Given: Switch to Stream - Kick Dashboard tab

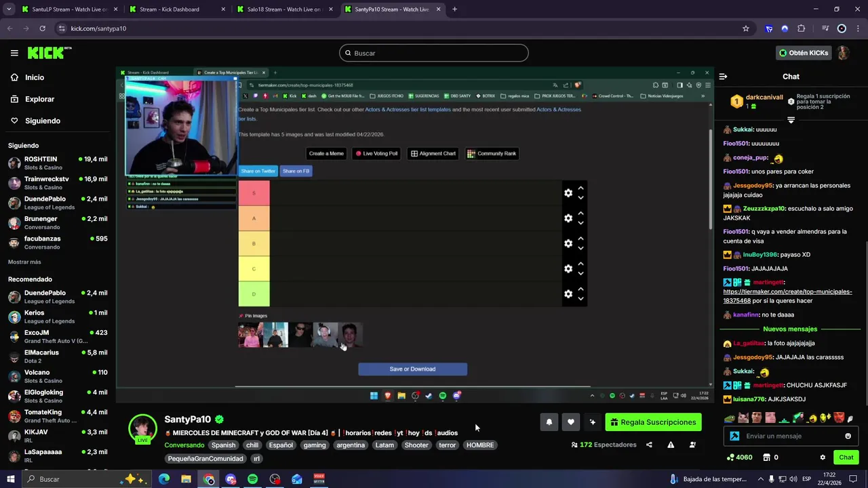Looking at the screenshot, I should [x=176, y=9].
